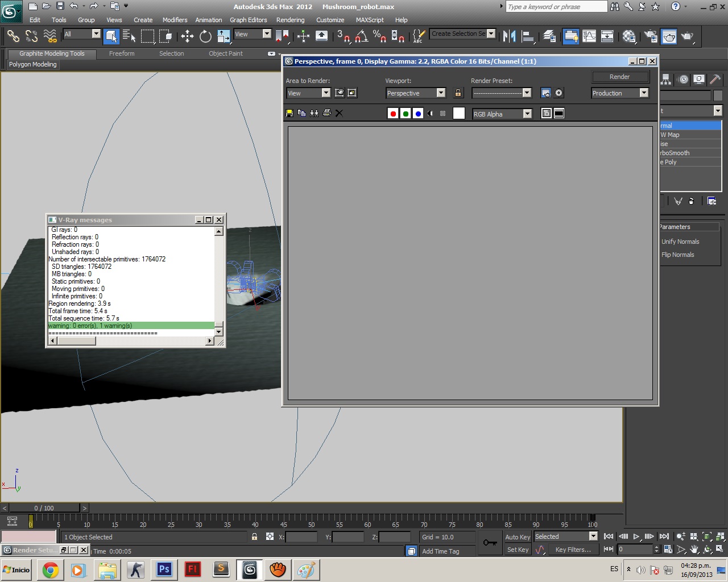Activate the Bind to Space Warp tool
Viewport: 728px width, 582px height.
(x=50, y=36)
